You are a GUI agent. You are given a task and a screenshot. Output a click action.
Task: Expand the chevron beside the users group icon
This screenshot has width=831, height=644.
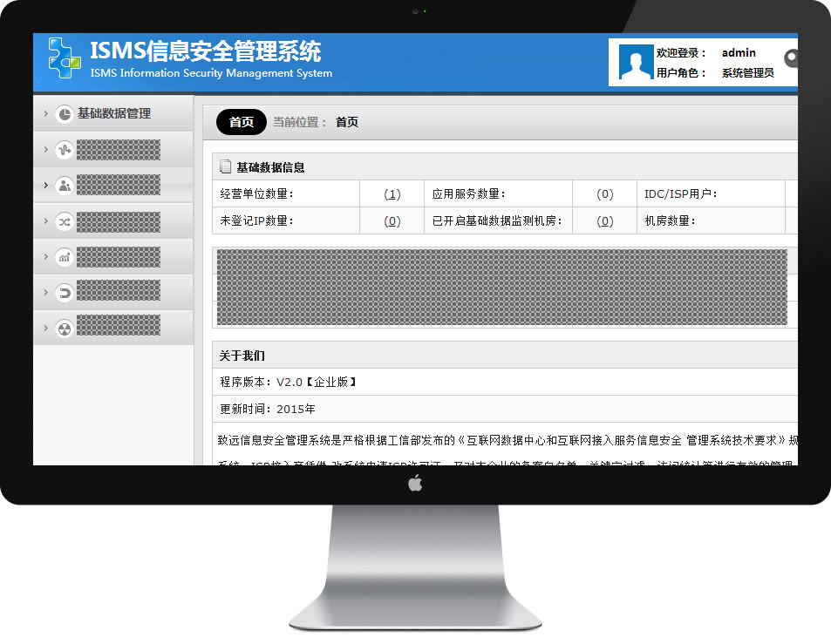click(45, 186)
